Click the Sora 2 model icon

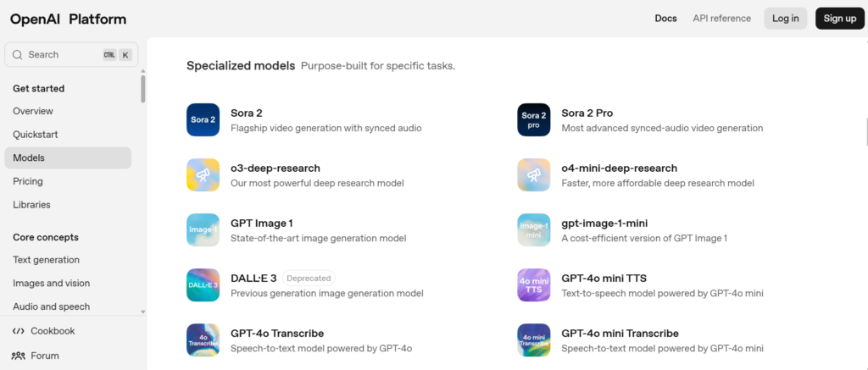pos(203,119)
